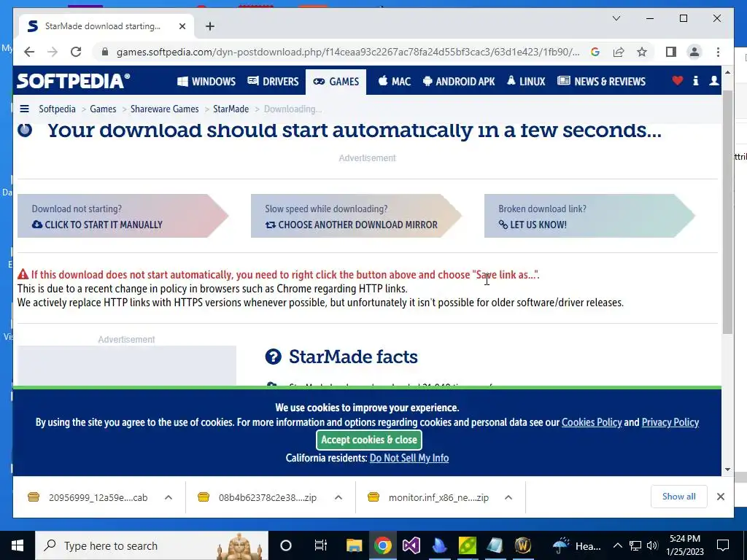Click the Chrome forward arrow
The width and height of the screenshot is (747, 560).
[x=53, y=52]
